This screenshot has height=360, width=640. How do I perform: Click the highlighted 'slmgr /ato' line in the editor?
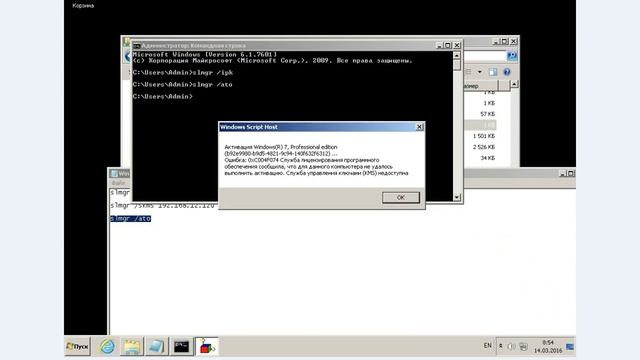click(x=131, y=219)
